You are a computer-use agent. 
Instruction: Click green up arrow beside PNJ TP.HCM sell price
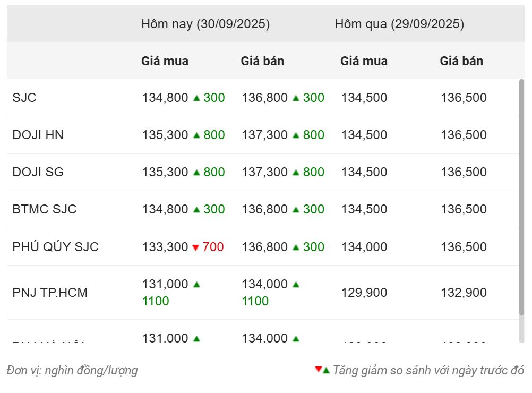(x=296, y=285)
